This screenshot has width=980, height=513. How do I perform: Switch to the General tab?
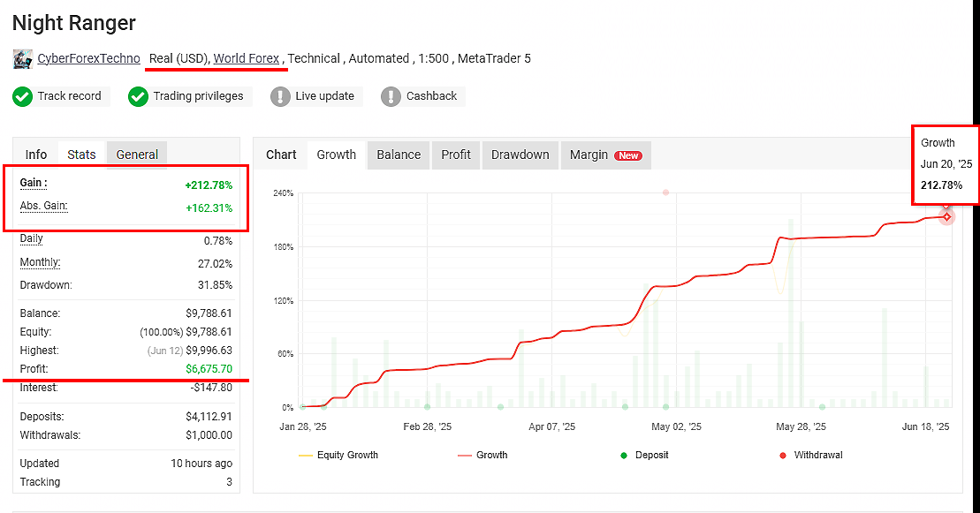pyautogui.click(x=137, y=155)
